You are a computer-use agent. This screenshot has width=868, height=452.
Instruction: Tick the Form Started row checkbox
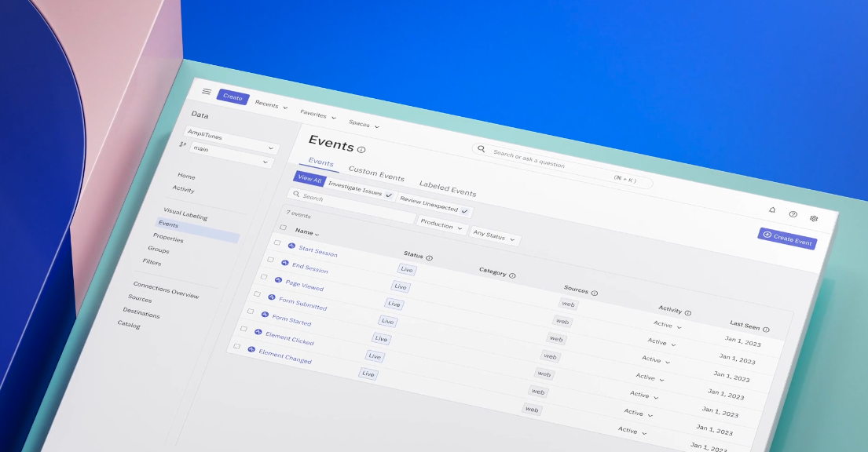click(251, 311)
